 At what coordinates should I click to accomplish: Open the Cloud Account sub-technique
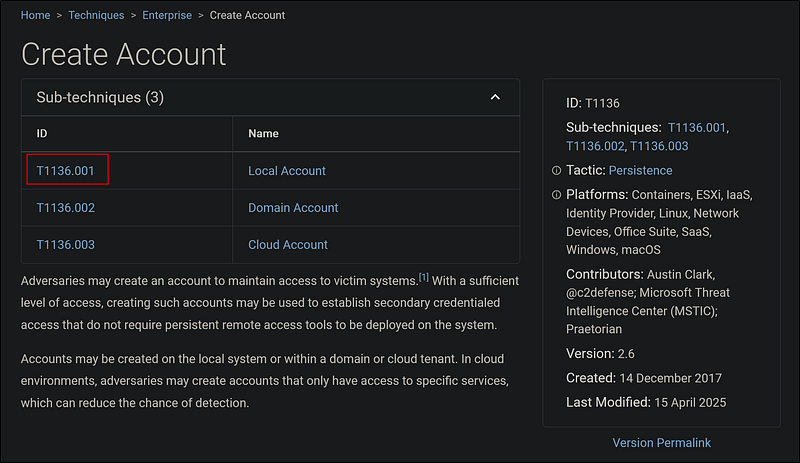point(288,245)
